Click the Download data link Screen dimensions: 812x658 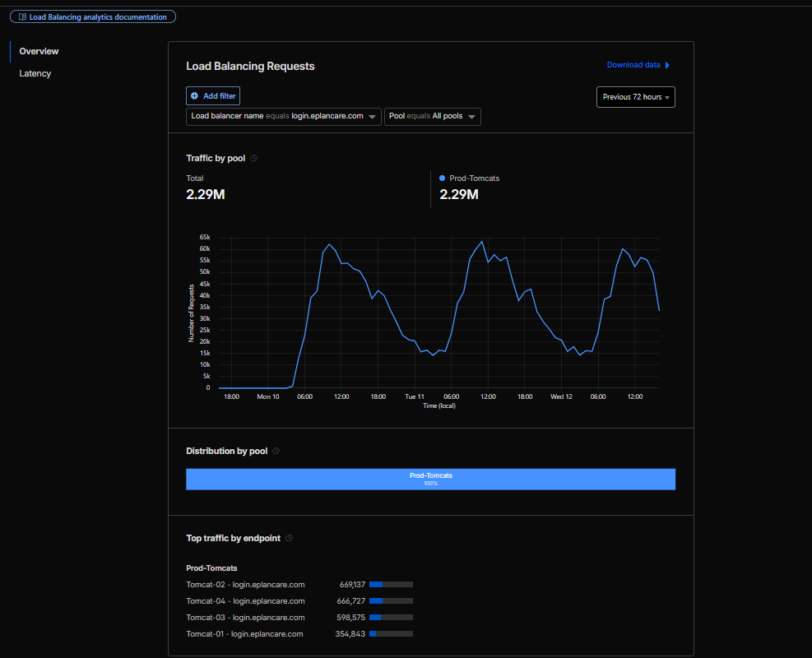tap(633, 65)
